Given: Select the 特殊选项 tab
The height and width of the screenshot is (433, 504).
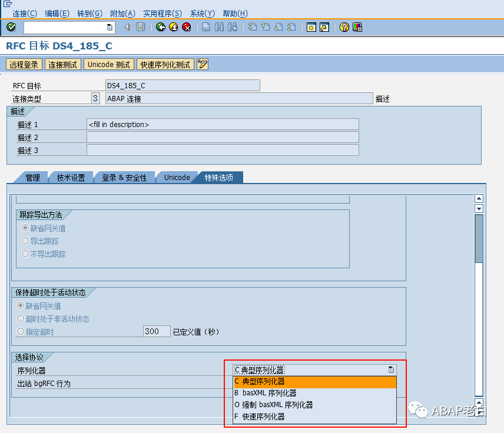Looking at the screenshot, I should (219, 177).
